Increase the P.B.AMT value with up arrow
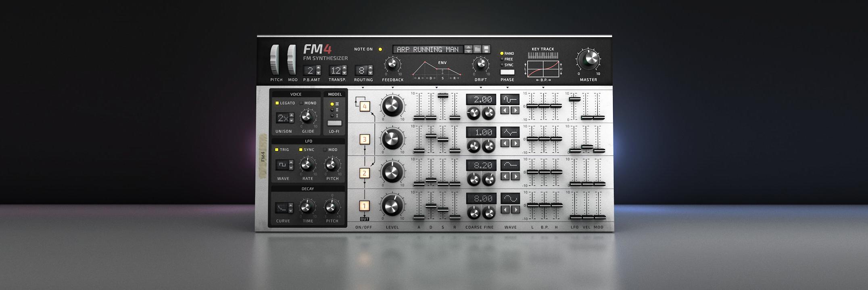This screenshot has width=868, height=290. tap(319, 68)
